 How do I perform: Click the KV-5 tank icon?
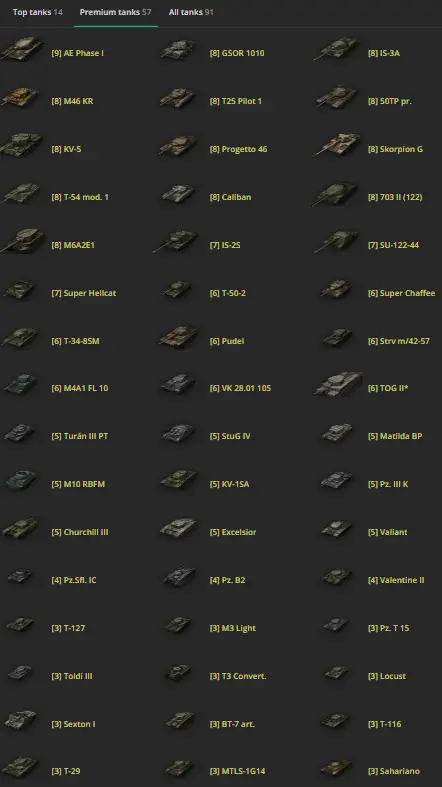click(x=21, y=145)
